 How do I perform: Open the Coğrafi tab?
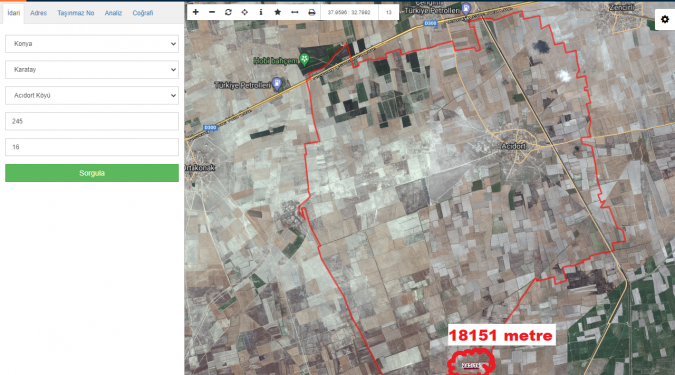pyautogui.click(x=142, y=13)
